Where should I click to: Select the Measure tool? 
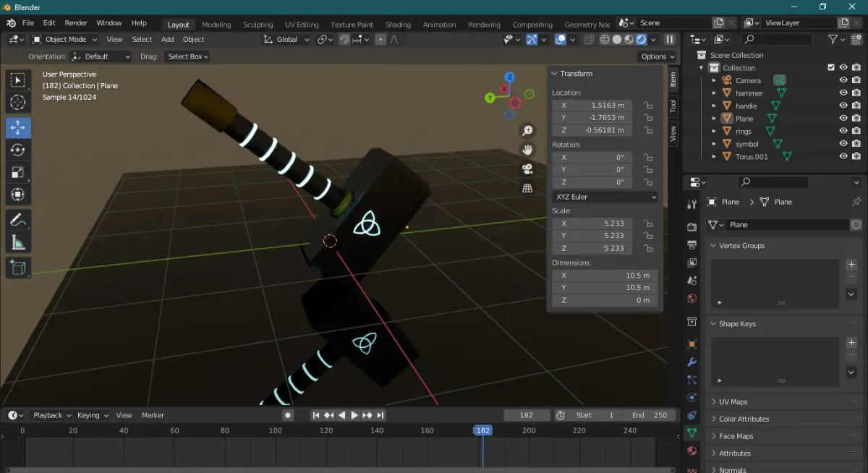click(18, 242)
